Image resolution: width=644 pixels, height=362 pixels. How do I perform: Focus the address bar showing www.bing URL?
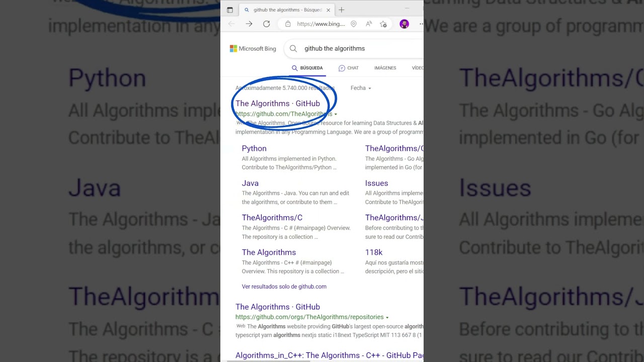pos(321,24)
